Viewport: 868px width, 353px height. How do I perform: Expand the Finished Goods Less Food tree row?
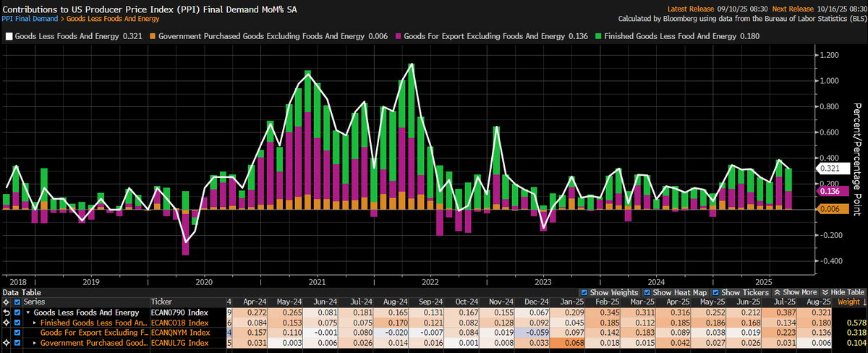coord(35,323)
